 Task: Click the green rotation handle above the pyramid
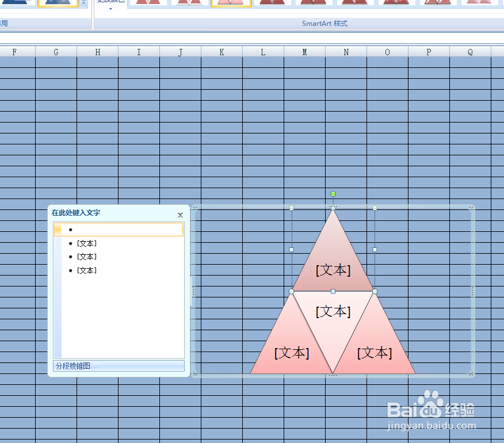click(x=333, y=194)
